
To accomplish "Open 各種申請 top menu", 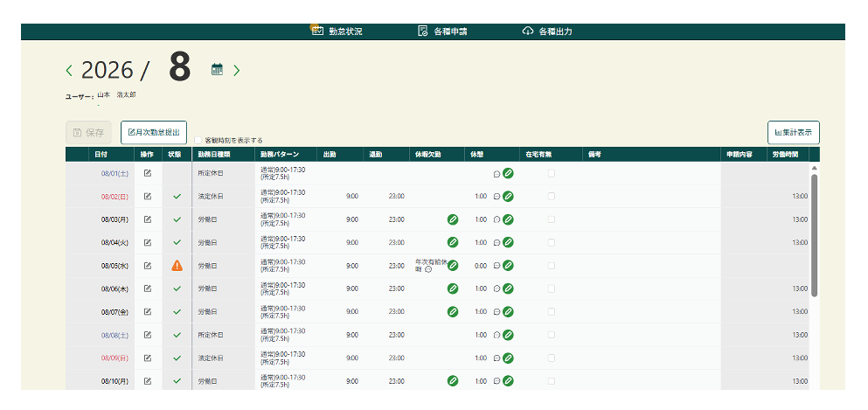I will point(442,31).
